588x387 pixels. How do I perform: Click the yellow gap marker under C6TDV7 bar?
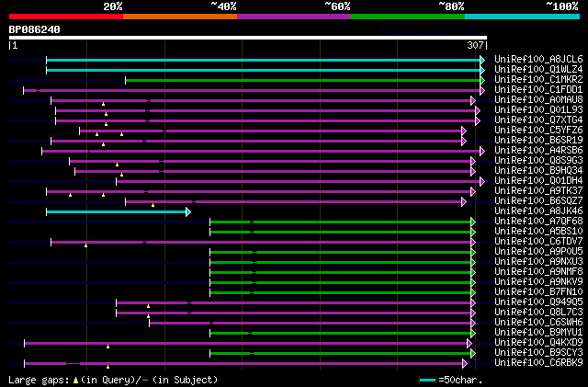coord(85,245)
